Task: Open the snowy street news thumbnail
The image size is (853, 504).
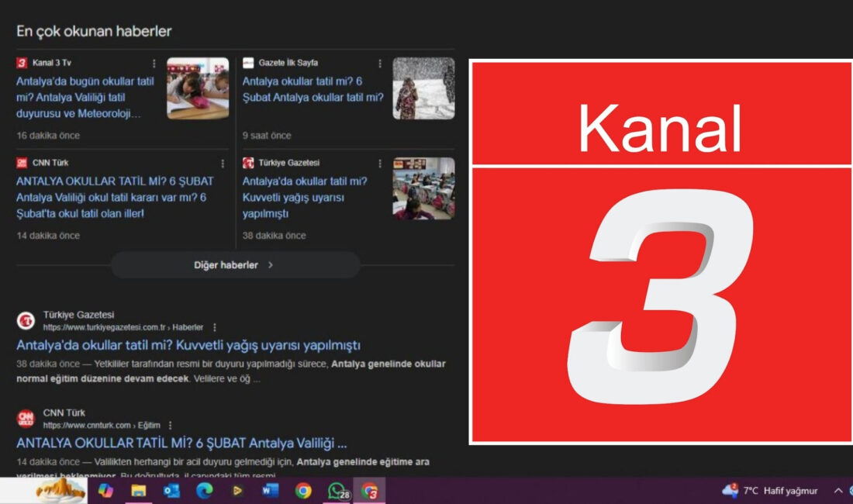Action: (423, 88)
